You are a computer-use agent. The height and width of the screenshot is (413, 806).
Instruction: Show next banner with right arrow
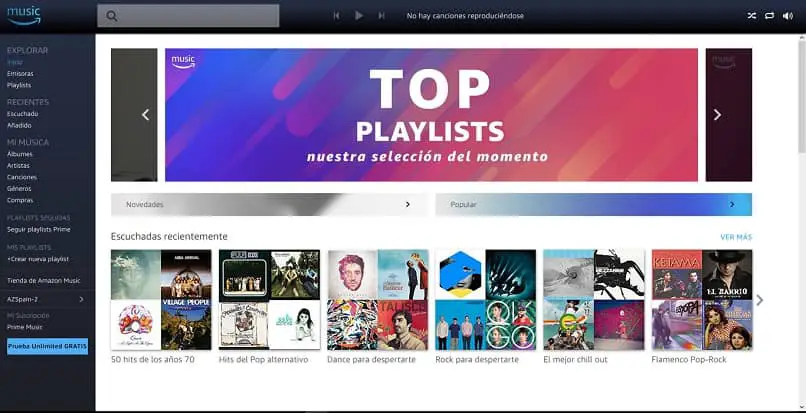coord(717,115)
